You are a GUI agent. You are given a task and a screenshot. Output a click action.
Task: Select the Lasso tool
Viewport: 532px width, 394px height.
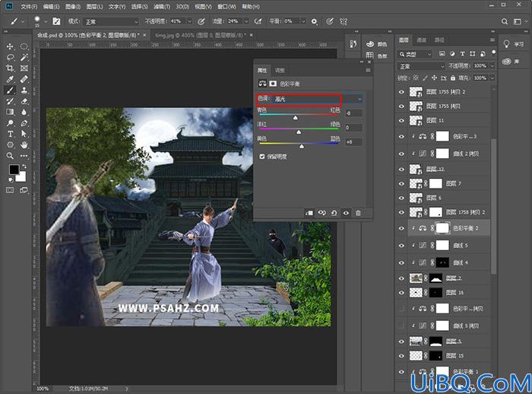click(10, 57)
